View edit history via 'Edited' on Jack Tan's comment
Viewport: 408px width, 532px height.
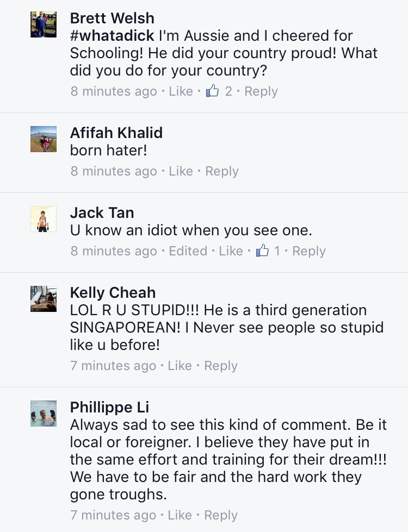[188, 251]
